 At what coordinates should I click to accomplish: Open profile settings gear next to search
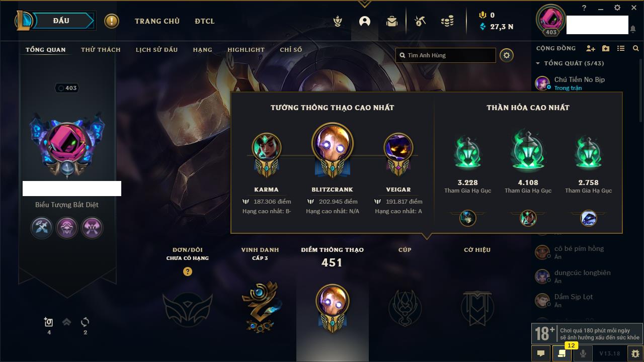507,55
